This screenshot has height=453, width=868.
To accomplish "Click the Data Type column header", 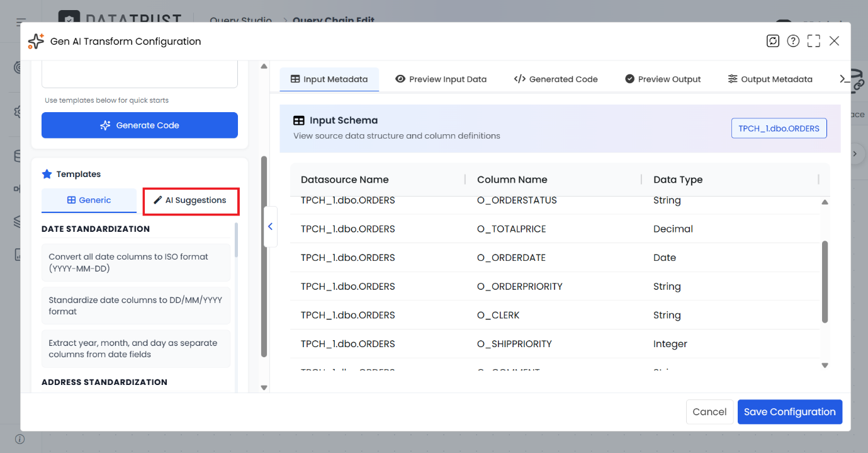I will pos(678,180).
